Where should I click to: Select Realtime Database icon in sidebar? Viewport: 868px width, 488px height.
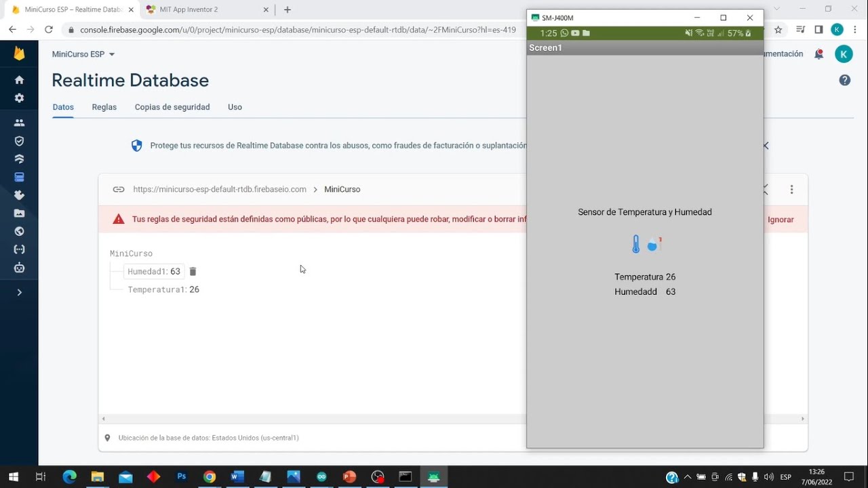[x=19, y=177]
